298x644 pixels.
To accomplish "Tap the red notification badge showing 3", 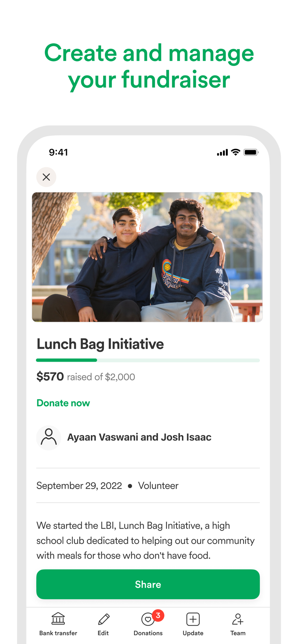I will pyautogui.click(x=158, y=615).
